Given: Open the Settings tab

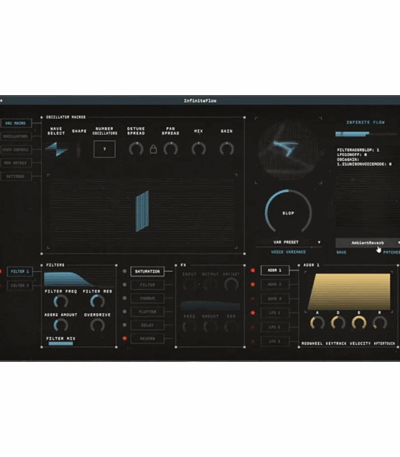Looking at the screenshot, I should pos(16,176).
